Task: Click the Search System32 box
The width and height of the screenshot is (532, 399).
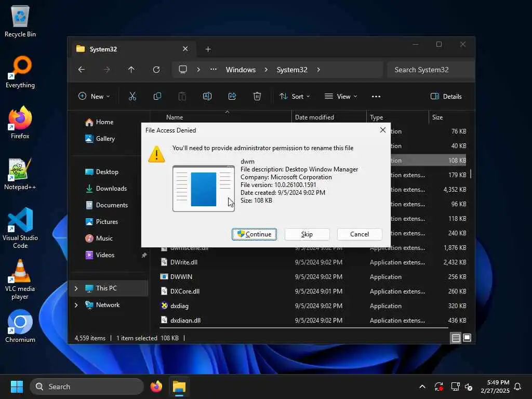Action: (431, 70)
